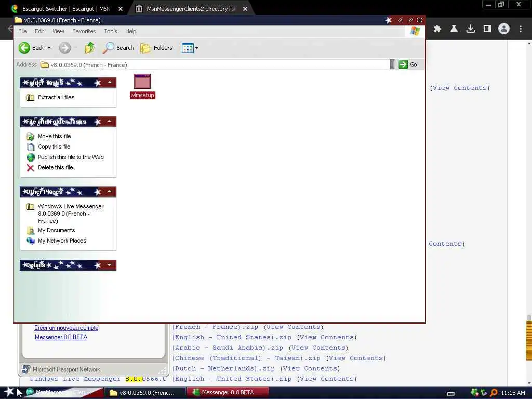This screenshot has width=532, height=399.
Task: Click Move this file
Action: (x=54, y=137)
